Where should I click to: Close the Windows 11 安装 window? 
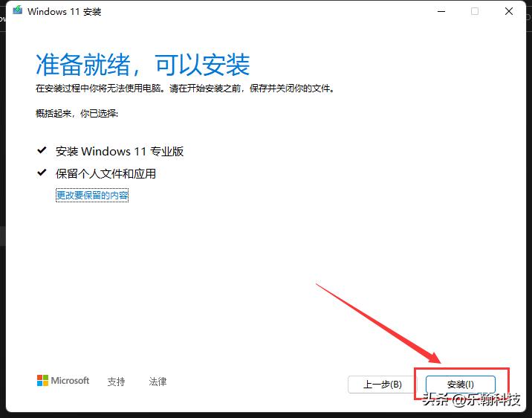click(x=508, y=11)
